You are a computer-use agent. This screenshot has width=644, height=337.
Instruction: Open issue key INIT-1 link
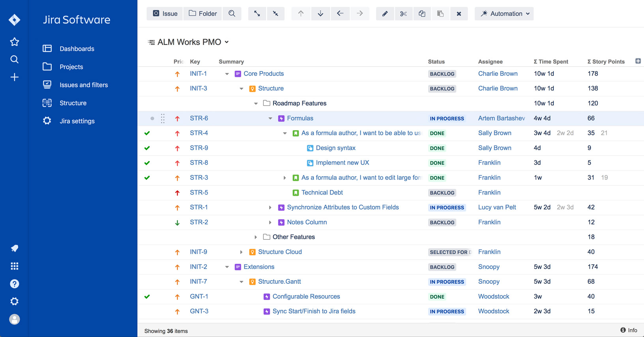pos(198,74)
